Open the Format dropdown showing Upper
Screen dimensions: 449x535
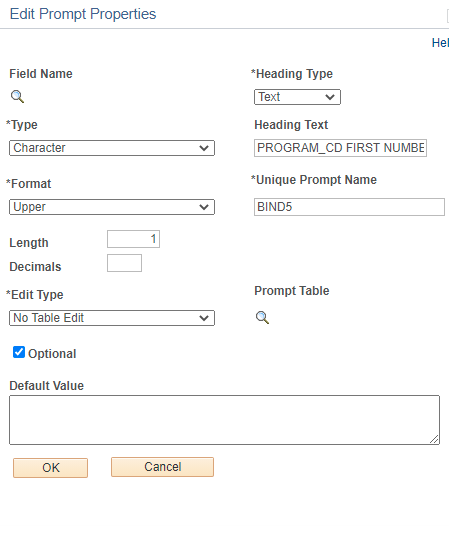pos(112,207)
